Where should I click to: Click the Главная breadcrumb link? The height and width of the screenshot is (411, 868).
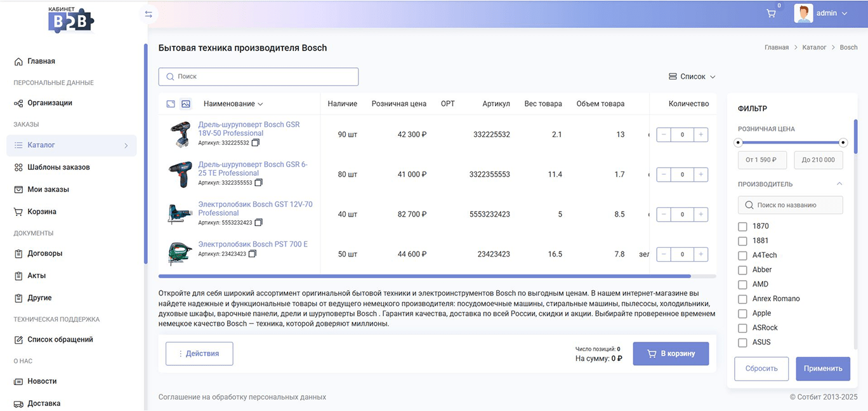click(777, 48)
